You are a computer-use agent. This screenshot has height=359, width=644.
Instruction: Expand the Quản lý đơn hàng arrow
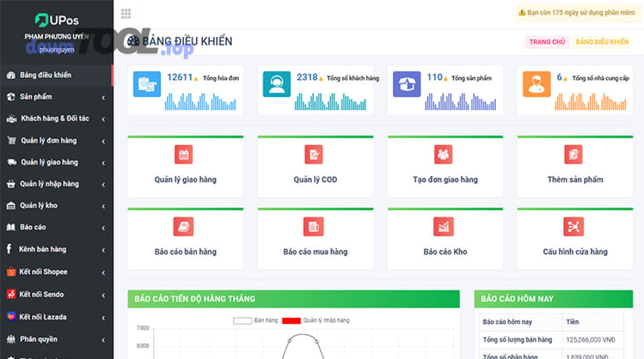(104, 142)
